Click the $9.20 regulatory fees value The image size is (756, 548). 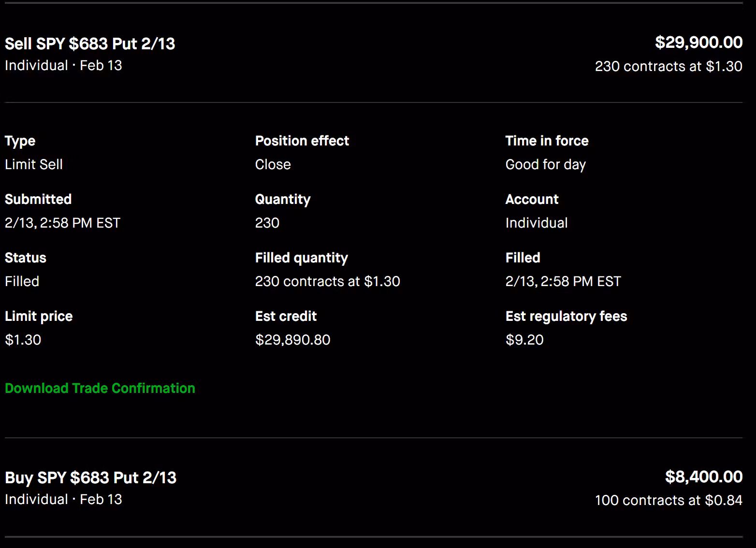[x=524, y=340]
